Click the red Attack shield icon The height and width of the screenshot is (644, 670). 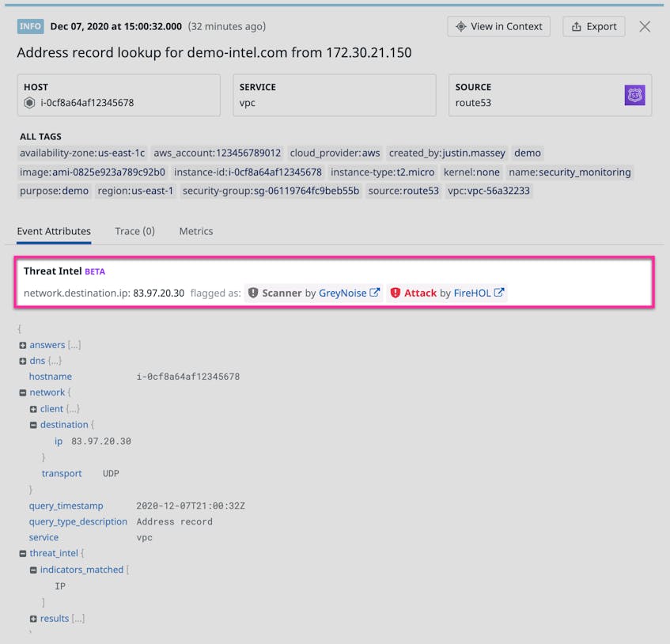tap(396, 293)
